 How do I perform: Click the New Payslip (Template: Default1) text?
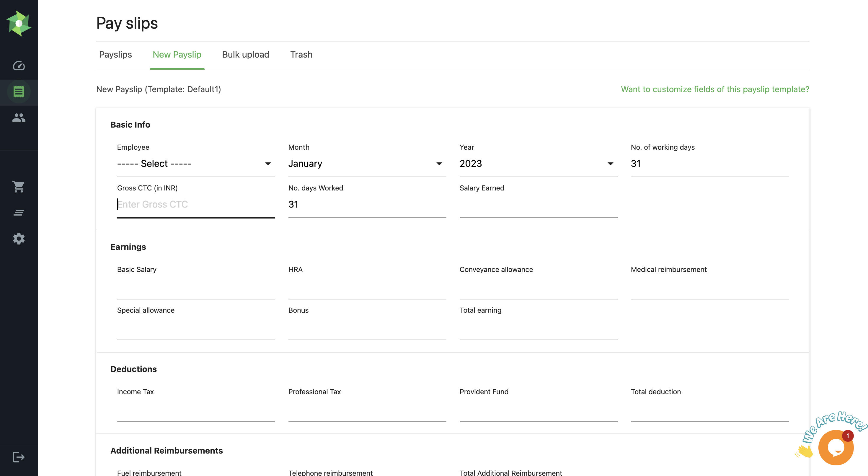(x=158, y=89)
